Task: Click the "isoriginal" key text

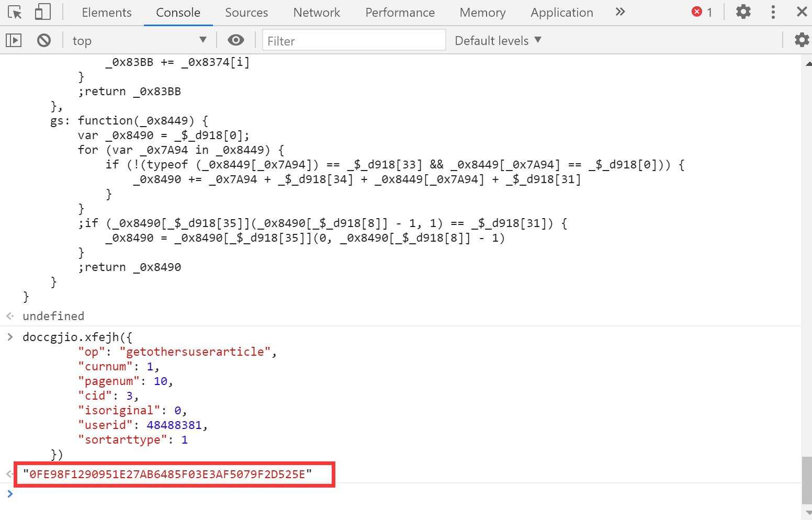Action: click(x=119, y=410)
